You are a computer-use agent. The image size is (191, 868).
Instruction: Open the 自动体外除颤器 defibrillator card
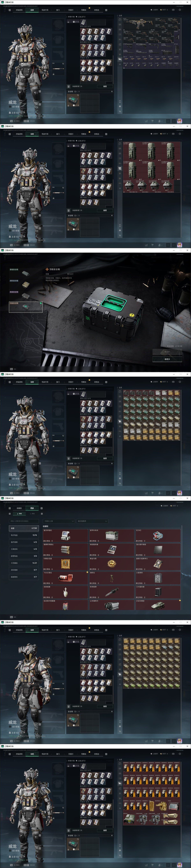(x=65, y=605)
